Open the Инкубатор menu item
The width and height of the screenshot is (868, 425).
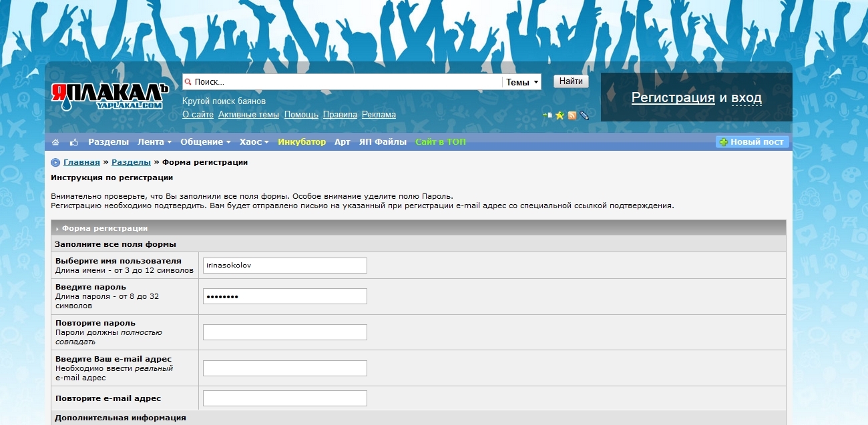click(302, 142)
